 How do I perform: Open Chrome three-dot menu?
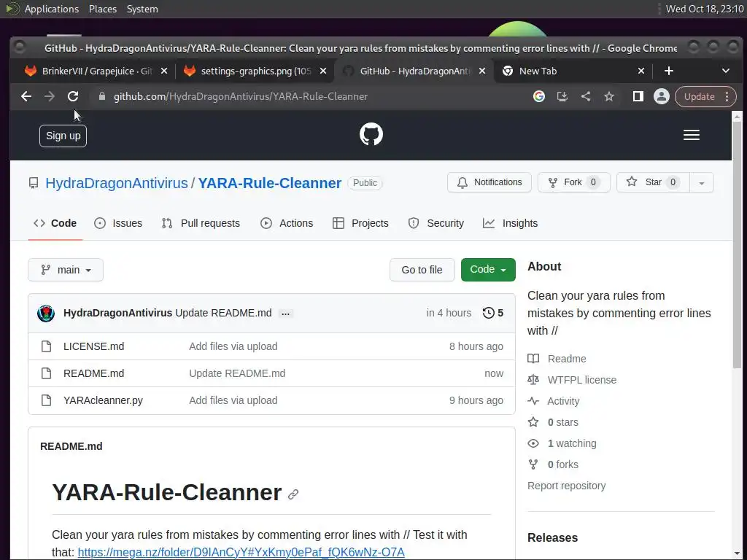(x=727, y=97)
